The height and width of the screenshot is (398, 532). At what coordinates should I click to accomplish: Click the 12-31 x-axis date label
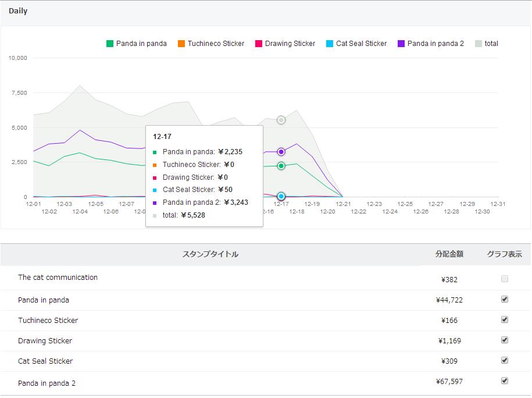pos(498,204)
